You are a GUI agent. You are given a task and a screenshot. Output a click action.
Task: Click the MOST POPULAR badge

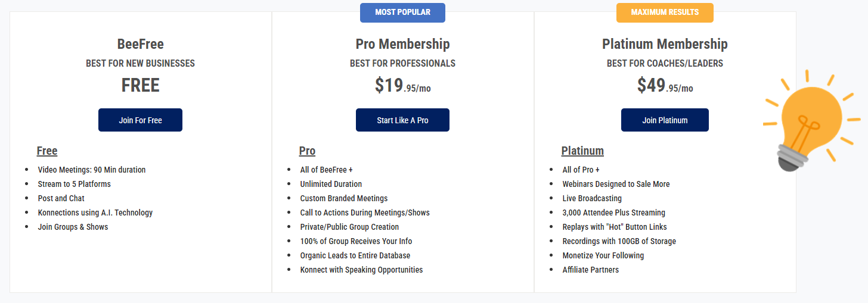point(402,13)
